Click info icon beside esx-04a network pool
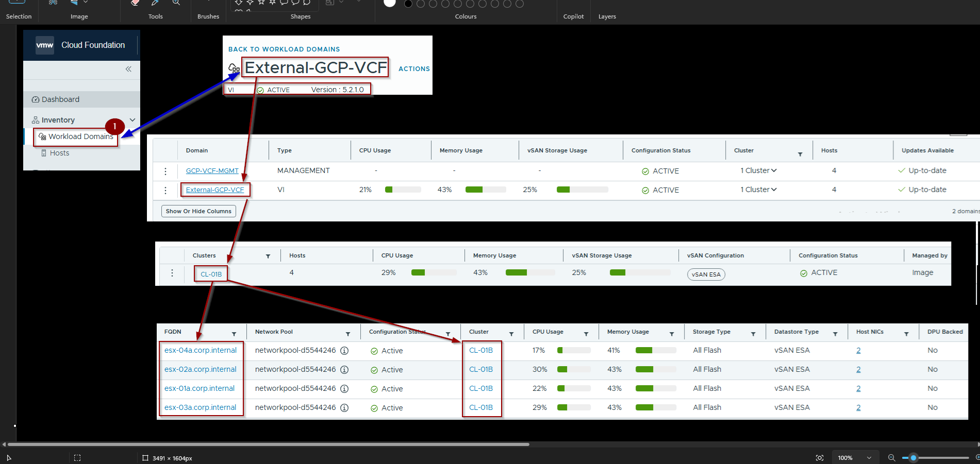The width and height of the screenshot is (980, 464). [x=344, y=351]
